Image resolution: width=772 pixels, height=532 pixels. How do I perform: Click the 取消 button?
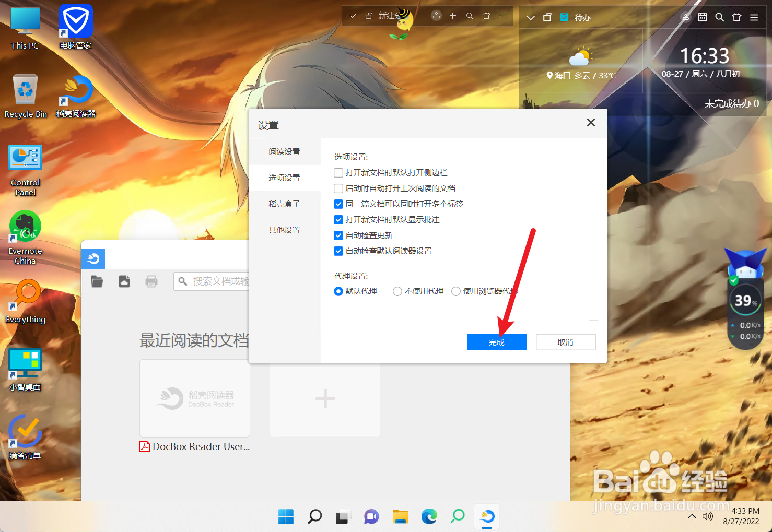(566, 342)
